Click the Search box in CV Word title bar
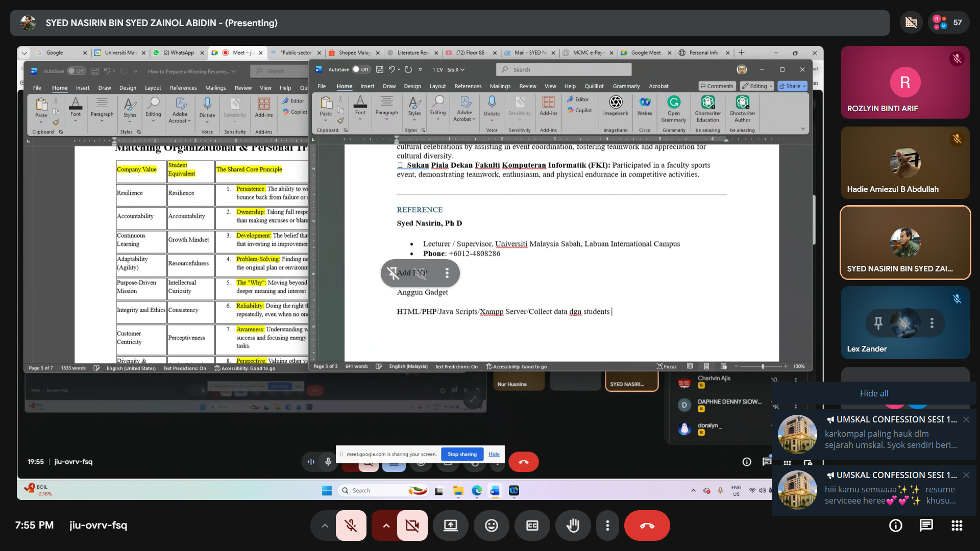The width and height of the screenshot is (980, 551). (x=563, y=69)
